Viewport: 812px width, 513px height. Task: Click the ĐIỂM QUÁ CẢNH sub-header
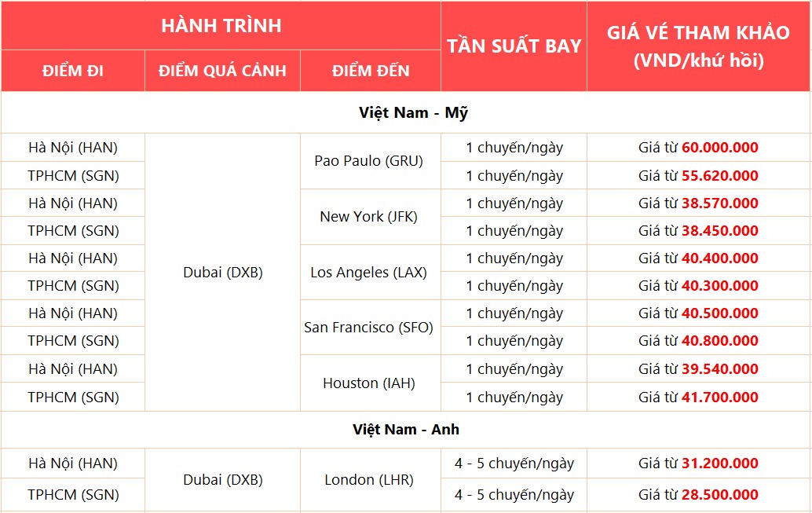click(x=223, y=71)
